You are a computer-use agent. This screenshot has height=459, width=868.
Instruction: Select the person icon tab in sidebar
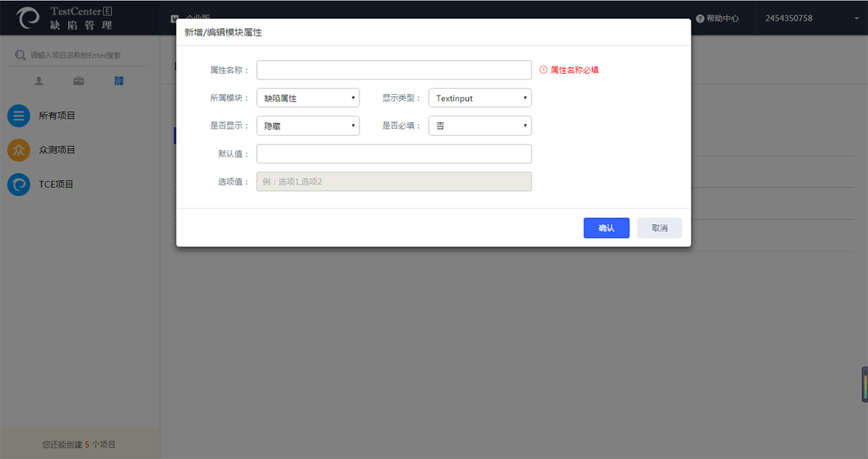click(39, 81)
